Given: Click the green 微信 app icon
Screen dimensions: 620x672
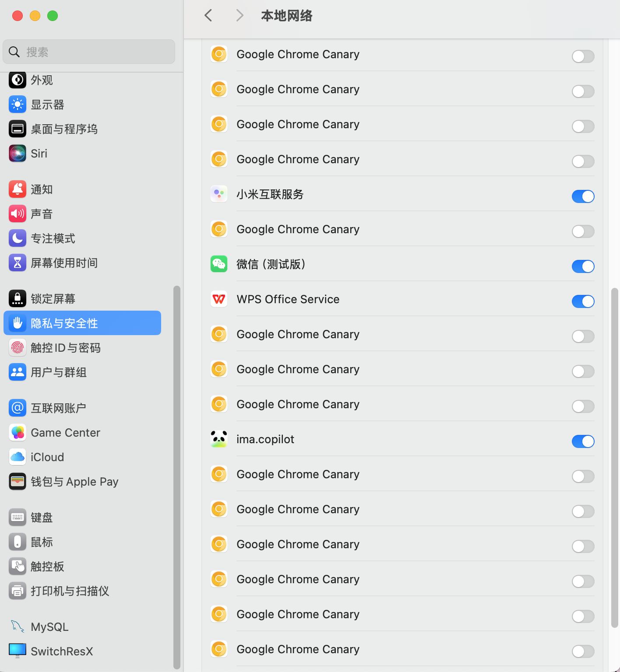Looking at the screenshot, I should [219, 264].
